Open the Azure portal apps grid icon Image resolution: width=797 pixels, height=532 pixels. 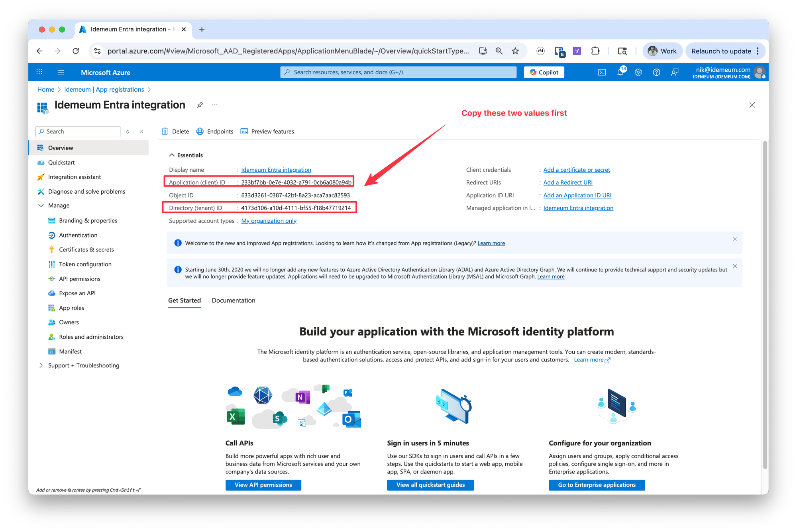39,72
